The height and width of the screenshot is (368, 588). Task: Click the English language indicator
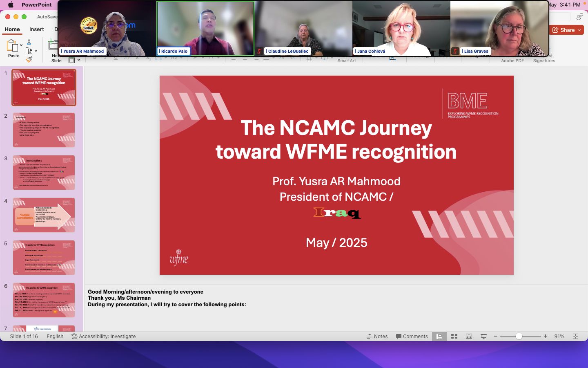55,337
